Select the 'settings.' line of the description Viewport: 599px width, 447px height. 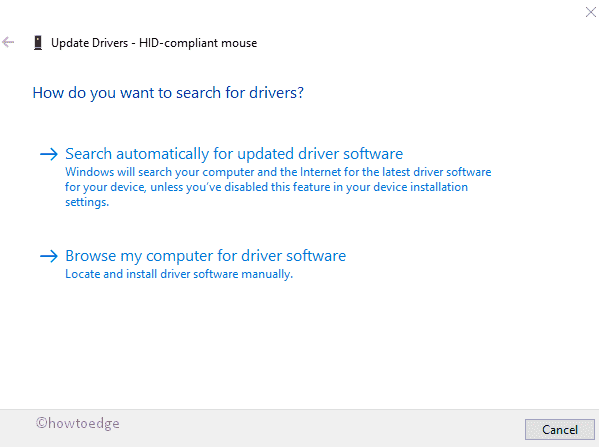pos(87,202)
